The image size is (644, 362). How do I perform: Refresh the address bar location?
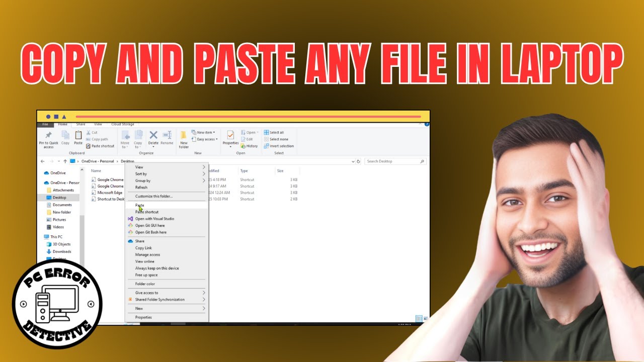[x=358, y=161]
